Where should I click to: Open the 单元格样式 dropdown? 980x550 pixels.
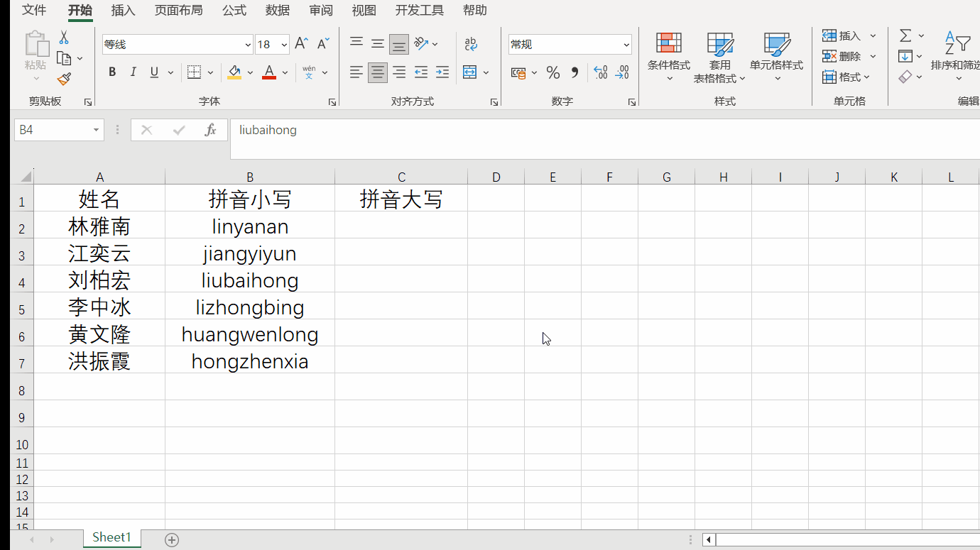pyautogui.click(x=777, y=56)
